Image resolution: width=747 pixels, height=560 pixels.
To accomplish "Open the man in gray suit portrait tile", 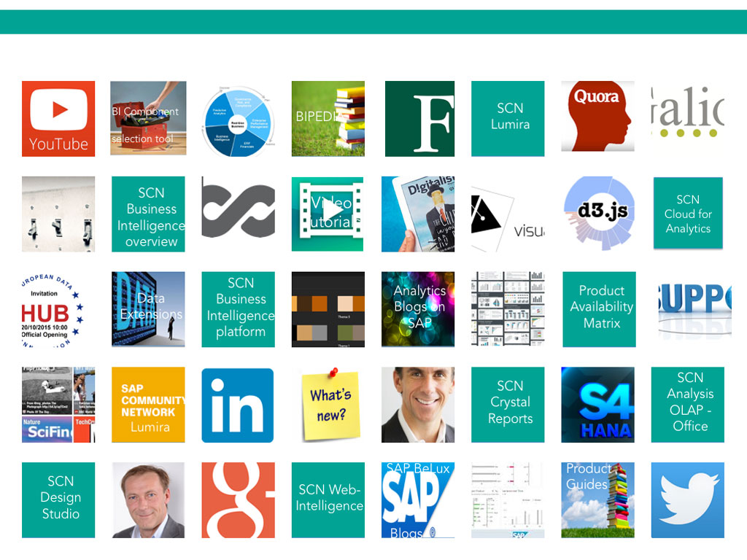I will [x=148, y=500].
